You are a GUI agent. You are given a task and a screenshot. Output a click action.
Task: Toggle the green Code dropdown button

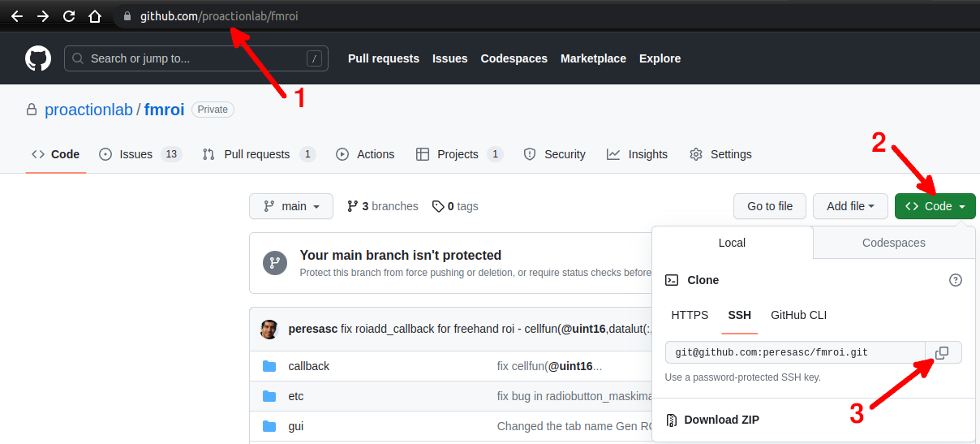point(935,206)
